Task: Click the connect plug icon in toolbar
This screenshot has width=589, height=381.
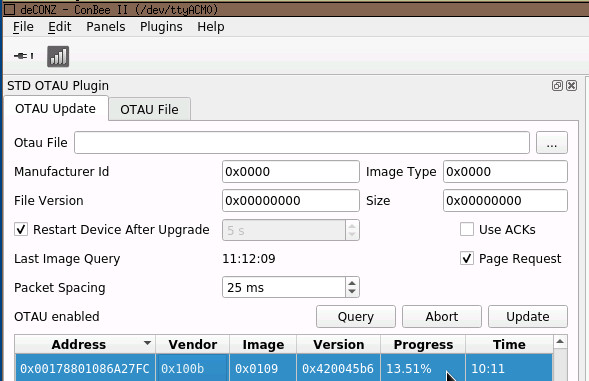Action: pos(23,56)
